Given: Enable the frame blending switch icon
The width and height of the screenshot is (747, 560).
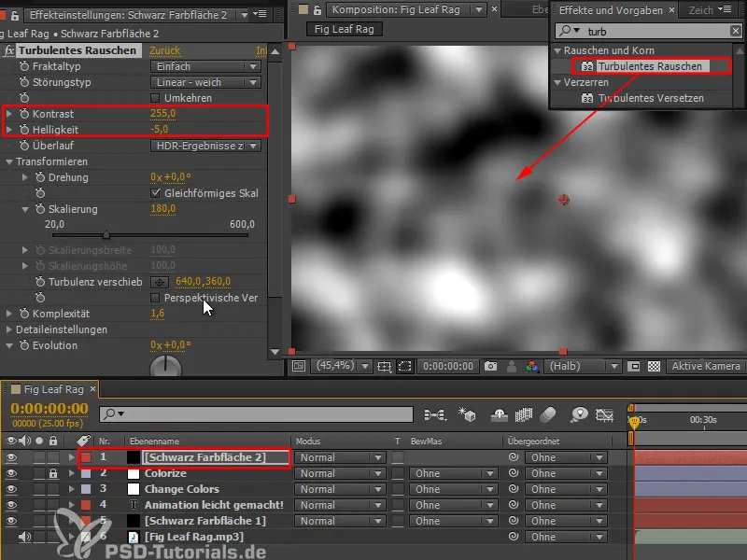Looking at the screenshot, I should pyautogui.click(x=523, y=414).
